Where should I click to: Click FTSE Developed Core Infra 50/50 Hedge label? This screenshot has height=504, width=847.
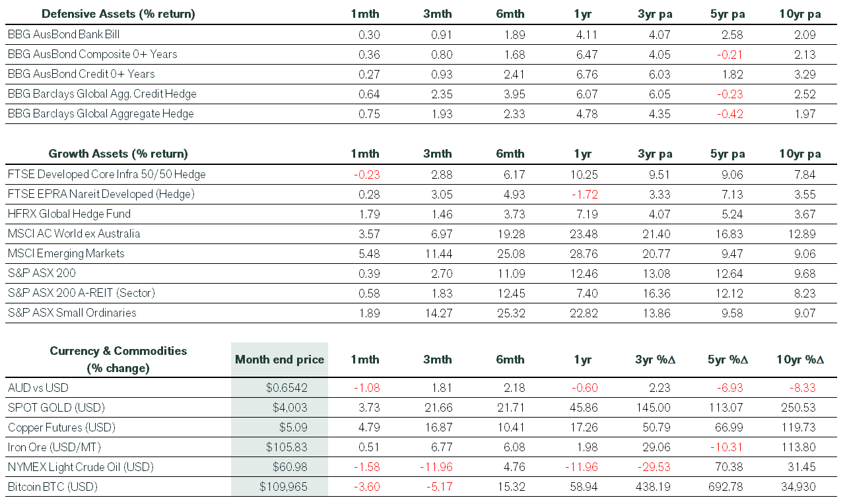(x=106, y=174)
